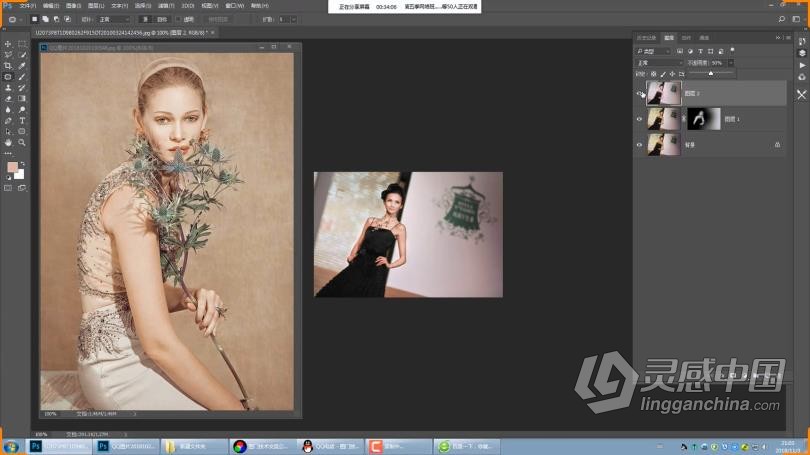Open the Edit Toolbar ellipsis
Screen dimensions: 810x455
[x=8, y=153]
